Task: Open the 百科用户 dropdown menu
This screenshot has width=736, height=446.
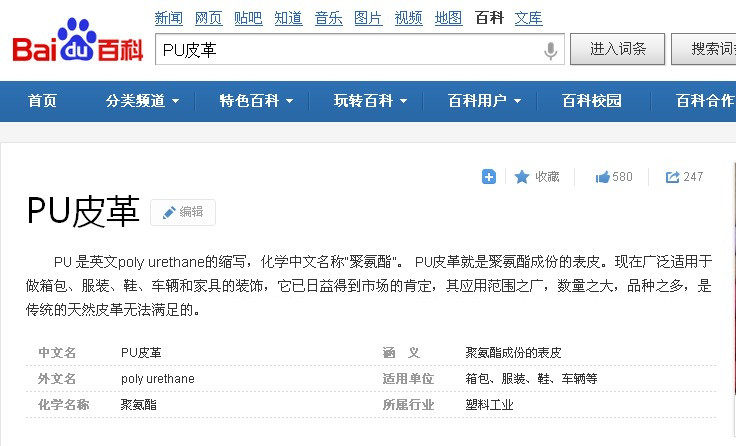Action: click(485, 101)
